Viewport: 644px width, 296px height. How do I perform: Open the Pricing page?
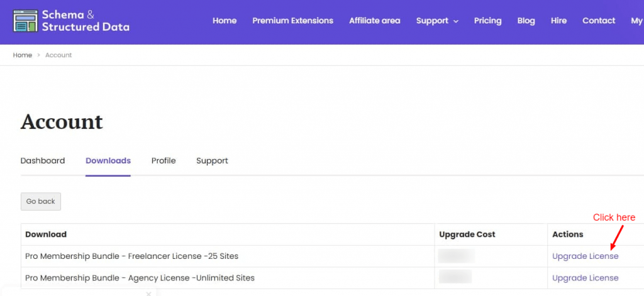[x=487, y=21]
